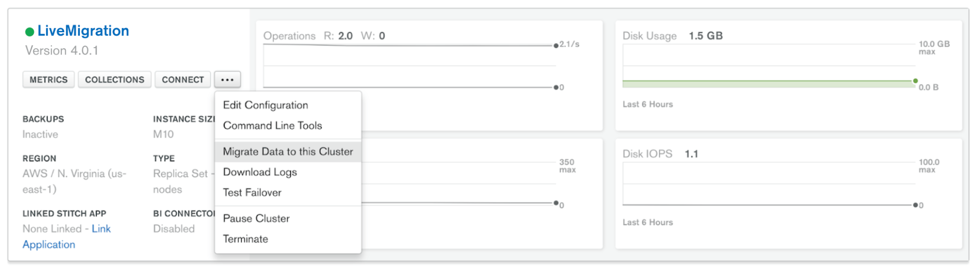Select Edit Configuration from the menu
Screen dimensions: 980x274
[265, 105]
